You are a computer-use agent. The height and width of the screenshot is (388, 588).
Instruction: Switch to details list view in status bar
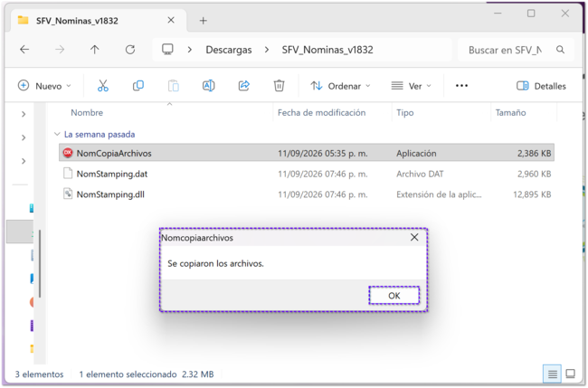coord(552,374)
